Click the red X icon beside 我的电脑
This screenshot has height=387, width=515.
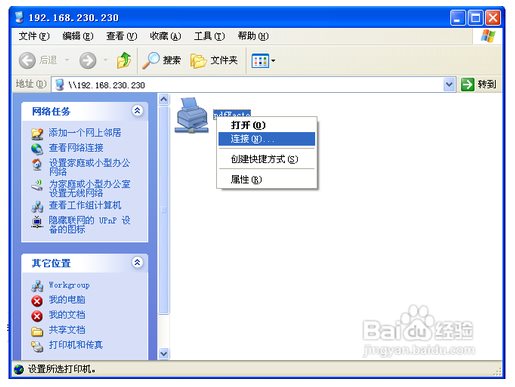37,301
